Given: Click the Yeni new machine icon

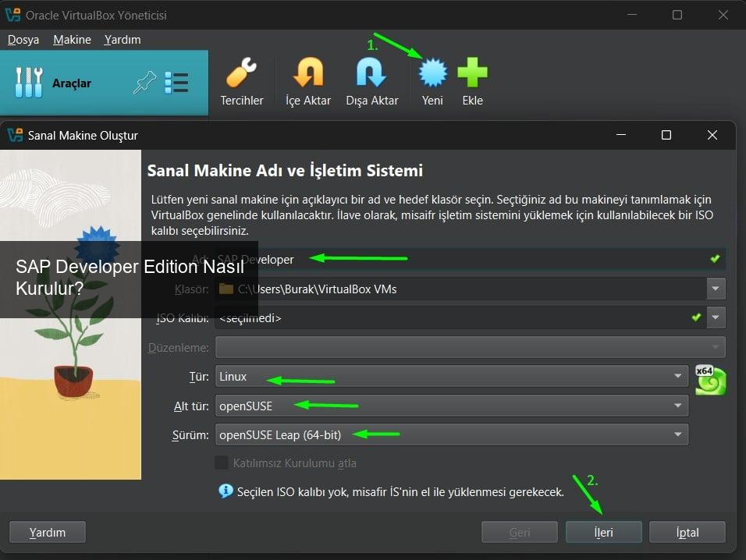Looking at the screenshot, I should pyautogui.click(x=432, y=74).
